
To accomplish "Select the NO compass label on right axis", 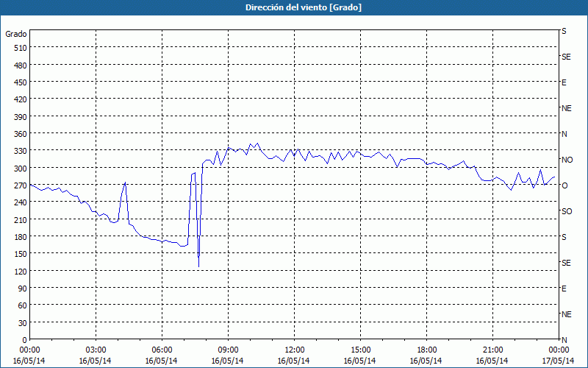I will tap(567, 160).
